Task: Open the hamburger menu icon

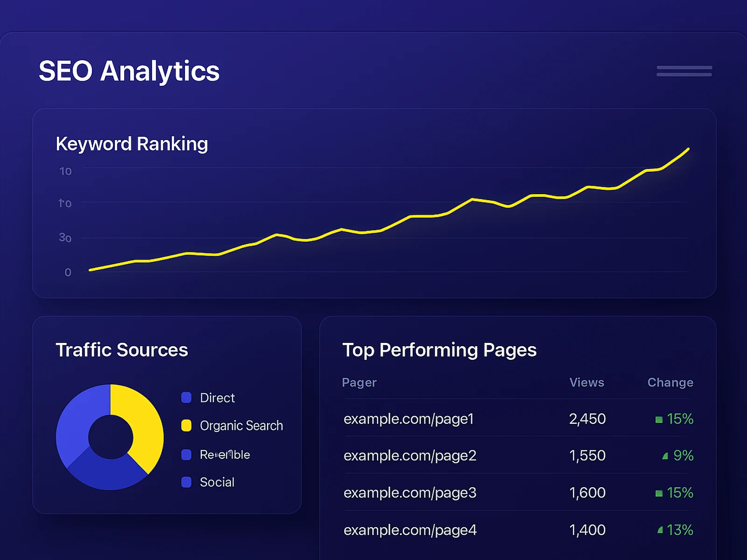Action: pos(684,71)
